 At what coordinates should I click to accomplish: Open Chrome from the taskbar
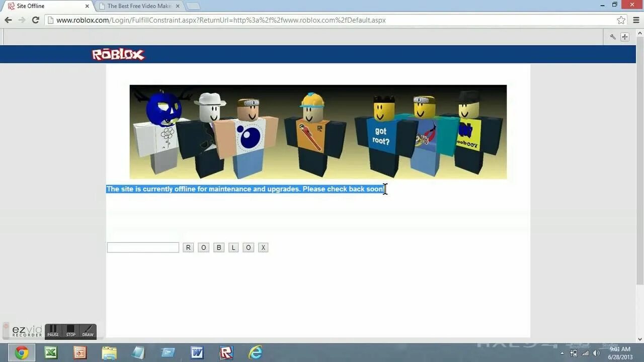tap(22, 353)
